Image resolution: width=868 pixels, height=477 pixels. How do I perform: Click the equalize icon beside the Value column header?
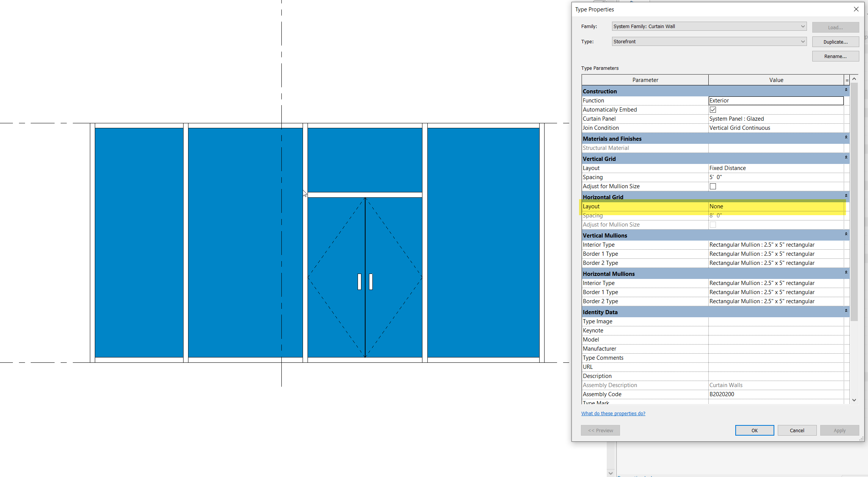point(846,80)
